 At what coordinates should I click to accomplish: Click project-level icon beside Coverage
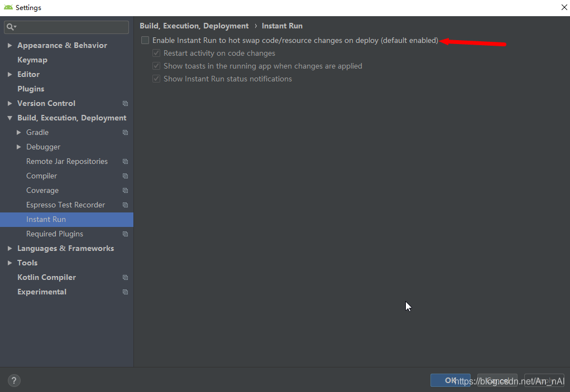tap(126, 191)
